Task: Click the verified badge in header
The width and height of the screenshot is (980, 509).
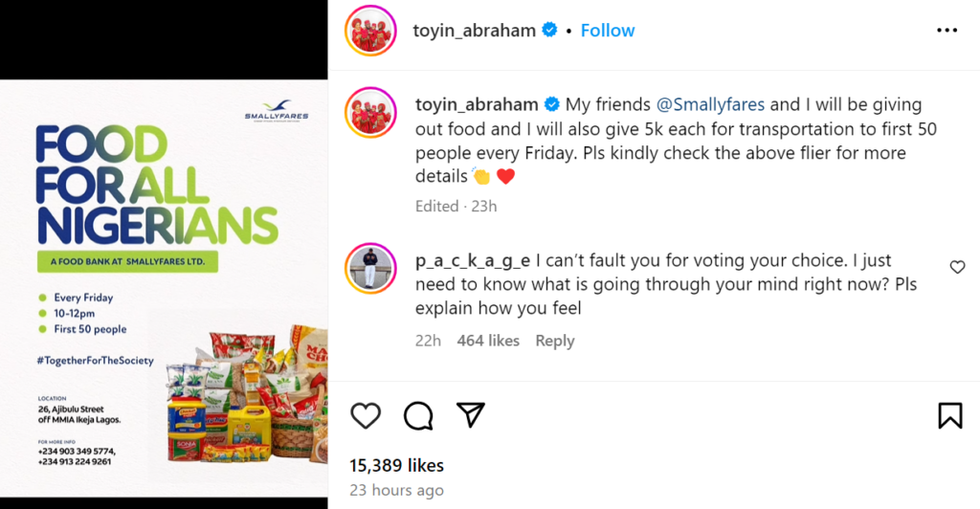Action: 550,31
